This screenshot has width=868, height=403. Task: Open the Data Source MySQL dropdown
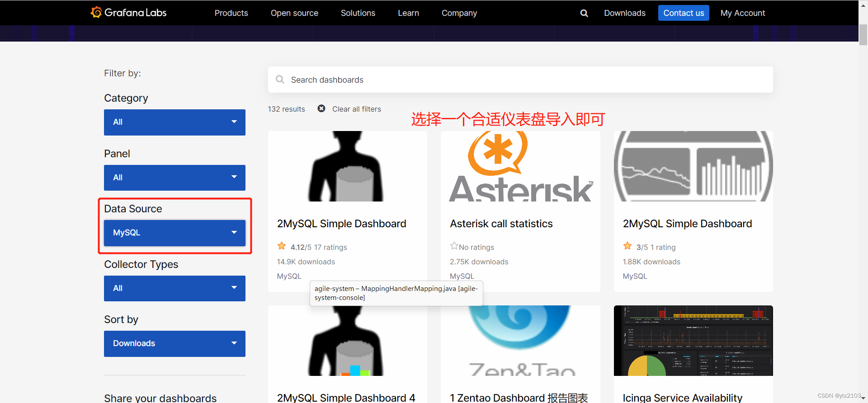tap(175, 233)
